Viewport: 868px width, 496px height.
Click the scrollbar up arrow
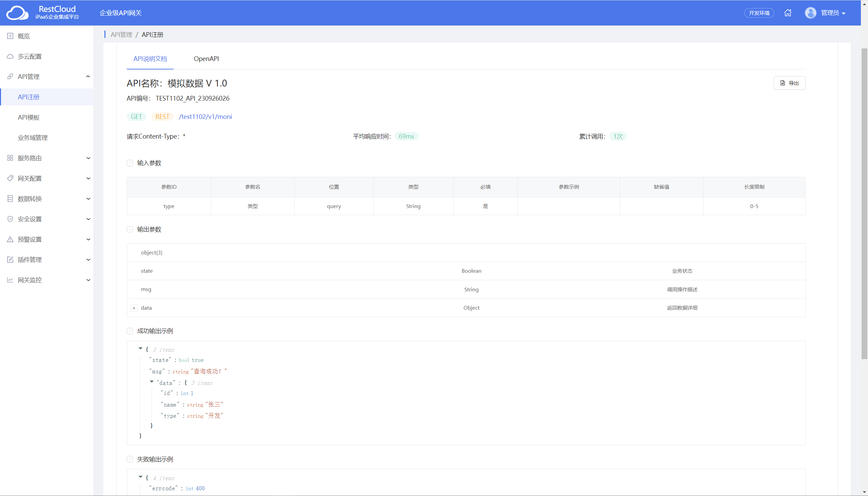864,4
